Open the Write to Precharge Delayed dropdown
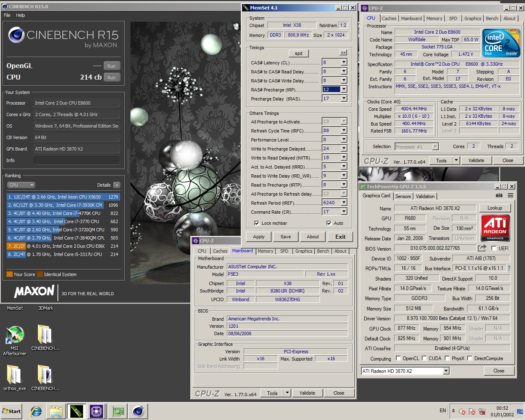The width and height of the screenshot is (525, 420). [344, 148]
